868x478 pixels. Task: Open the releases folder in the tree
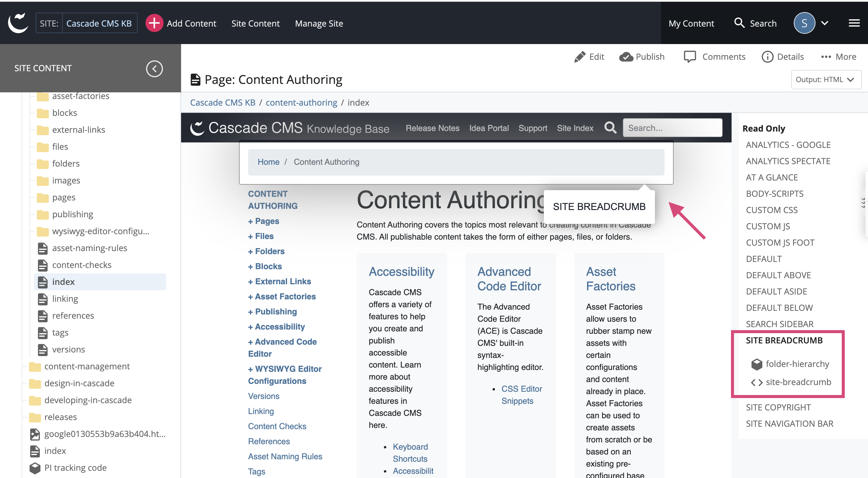pos(61,417)
